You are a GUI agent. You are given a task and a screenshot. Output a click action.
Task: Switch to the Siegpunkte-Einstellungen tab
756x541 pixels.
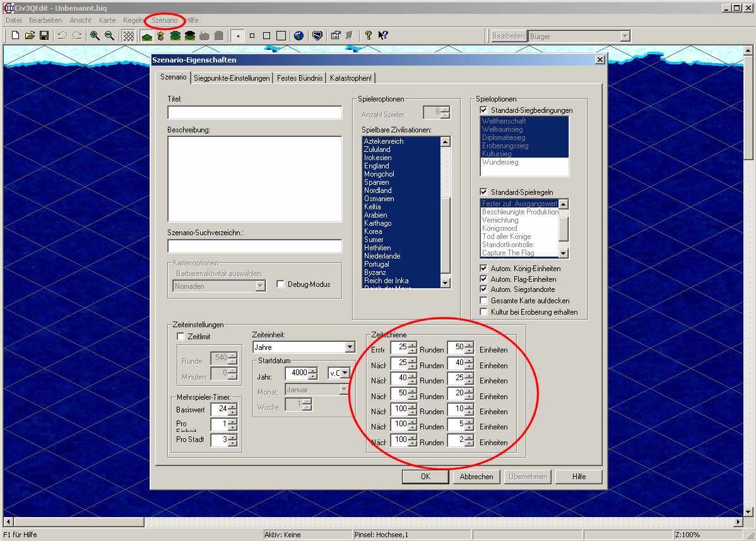tap(232, 78)
